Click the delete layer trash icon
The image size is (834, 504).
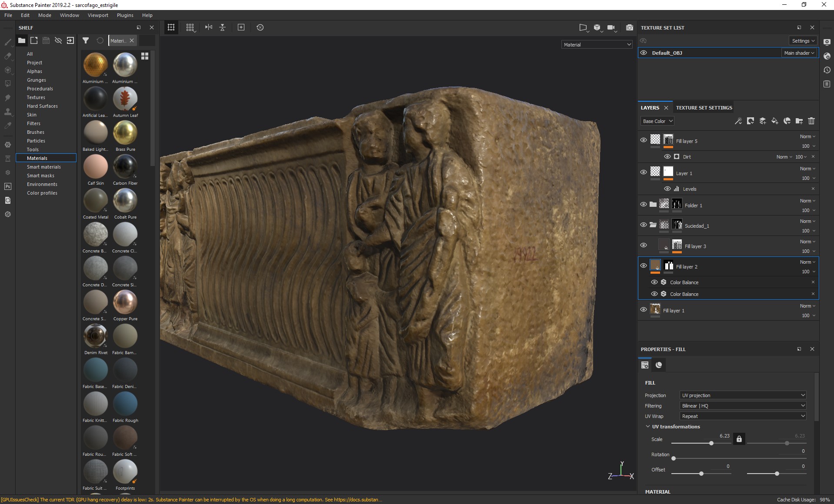(811, 121)
